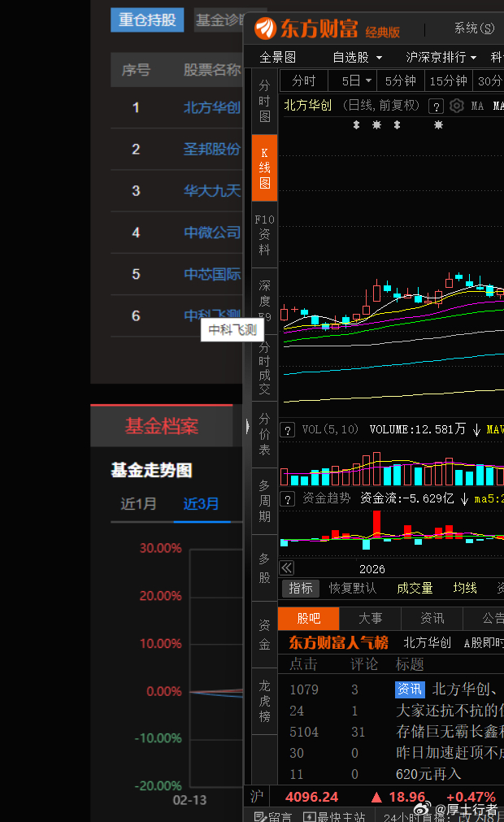Viewport: 504px width, 822px height.
Task: Click the 东方财富 flame logo icon
Action: tap(266, 28)
